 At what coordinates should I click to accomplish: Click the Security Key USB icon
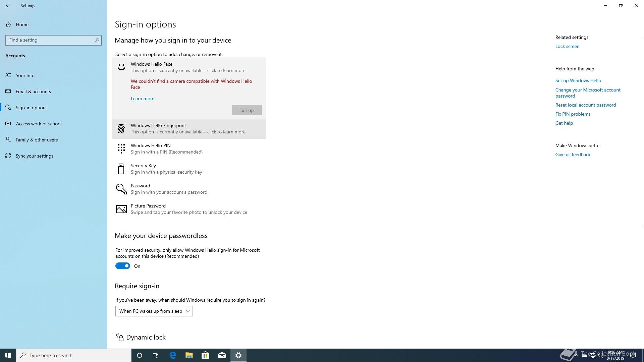(x=121, y=169)
